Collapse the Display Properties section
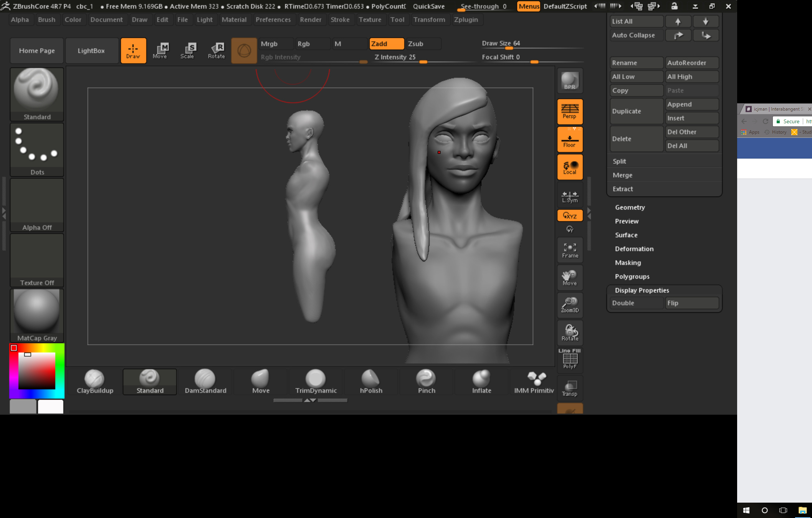 (642, 290)
